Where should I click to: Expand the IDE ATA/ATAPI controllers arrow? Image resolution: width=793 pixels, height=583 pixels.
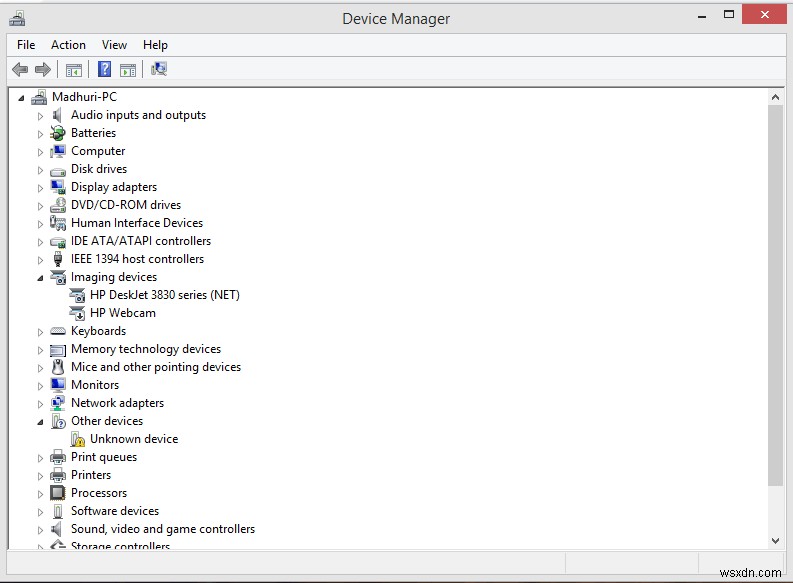click(x=40, y=242)
